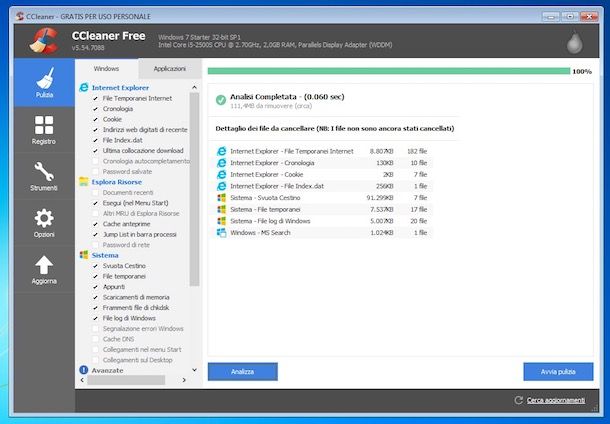610x424 pixels.
Task: Select Windows - MS Search result row
Action: coord(323,233)
